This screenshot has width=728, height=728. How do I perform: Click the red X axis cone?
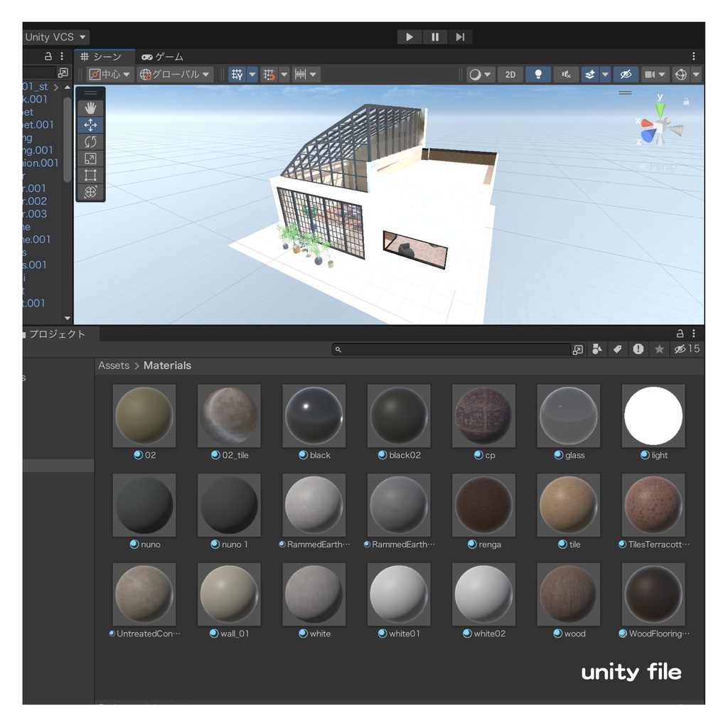(x=646, y=124)
